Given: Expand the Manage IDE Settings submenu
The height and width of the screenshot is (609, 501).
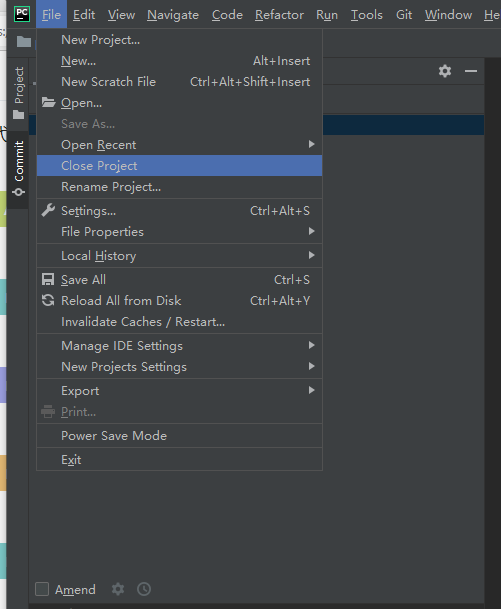Looking at the screenshot, I should (x=179, y=346).
